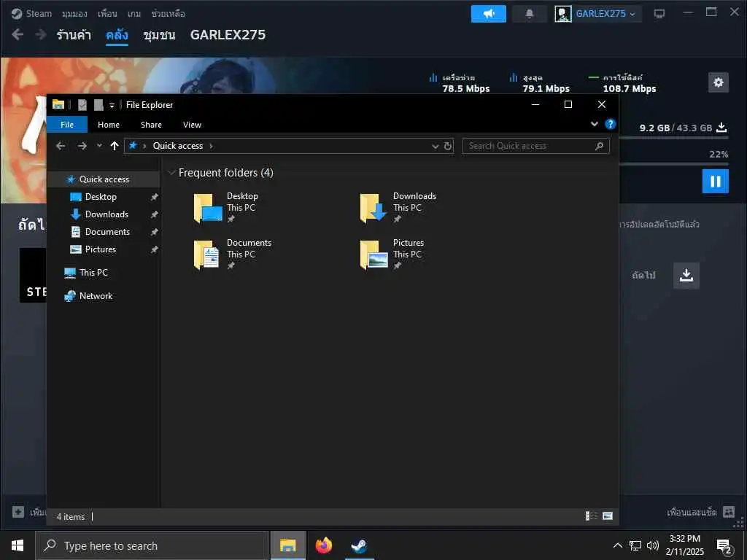Select the Downloads frequent folder icon
The height and width of the screenshot is (560, 747).
(373, 208)
